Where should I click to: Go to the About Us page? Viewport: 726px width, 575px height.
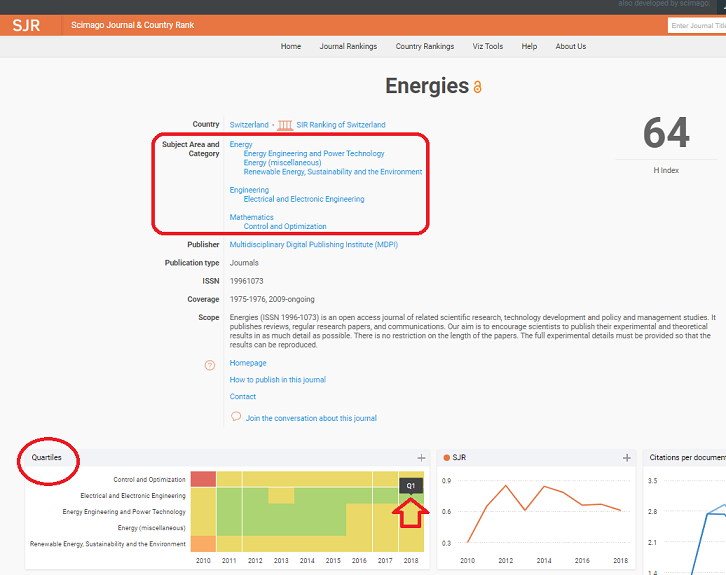570,46
